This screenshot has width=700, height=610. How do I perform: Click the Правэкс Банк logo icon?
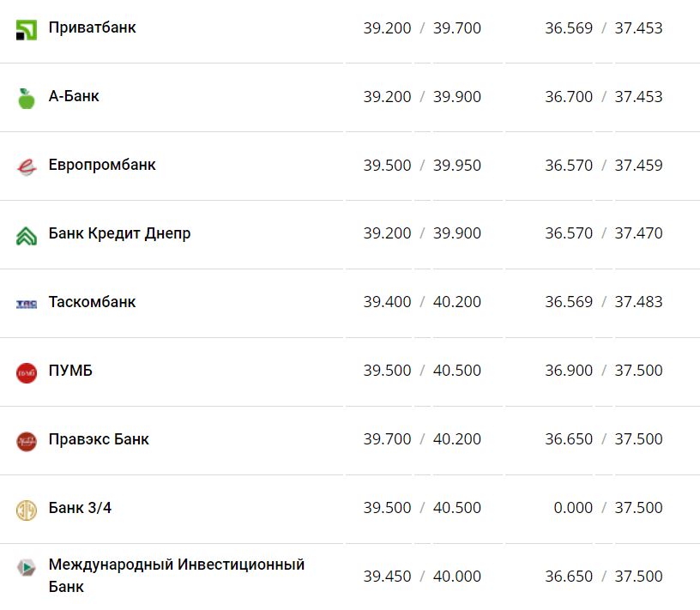pos(27,441)
